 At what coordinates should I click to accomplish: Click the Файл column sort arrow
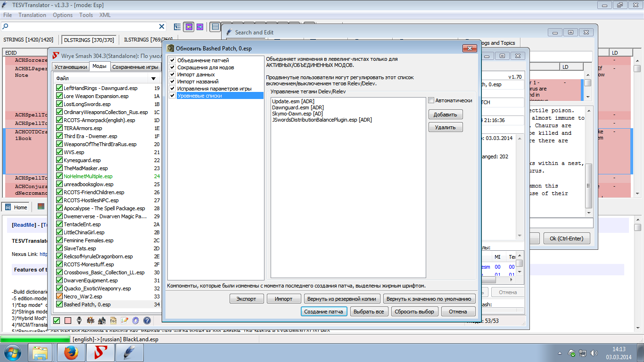(x=153, y=78)
